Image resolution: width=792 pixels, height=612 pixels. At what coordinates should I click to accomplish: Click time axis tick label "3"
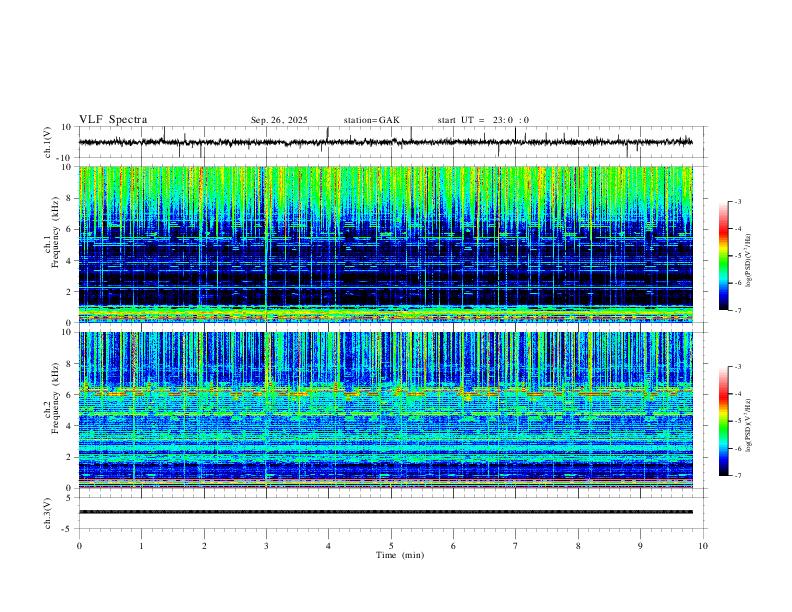(266, 546)
